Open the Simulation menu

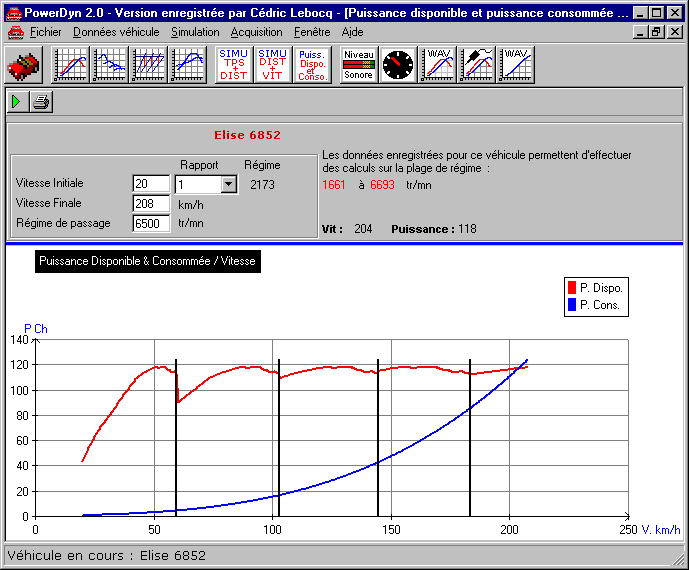[x=195, y=32]
